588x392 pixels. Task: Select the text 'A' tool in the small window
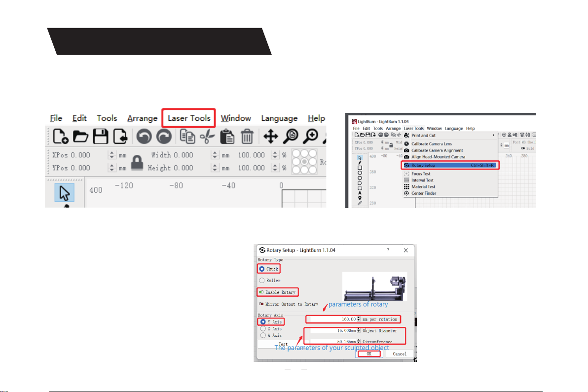(360, 193)
